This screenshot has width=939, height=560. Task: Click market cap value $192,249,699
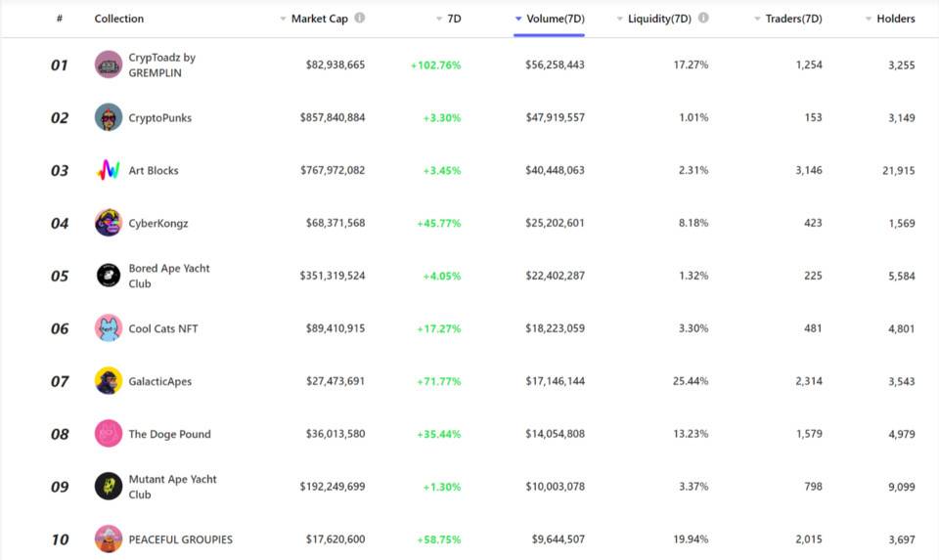click(x=333, y=487)
